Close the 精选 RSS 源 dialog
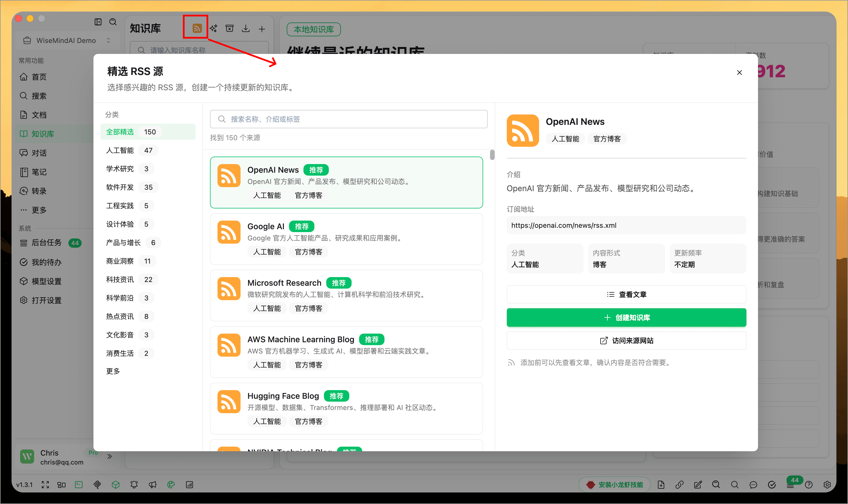 tap(739, 72)
